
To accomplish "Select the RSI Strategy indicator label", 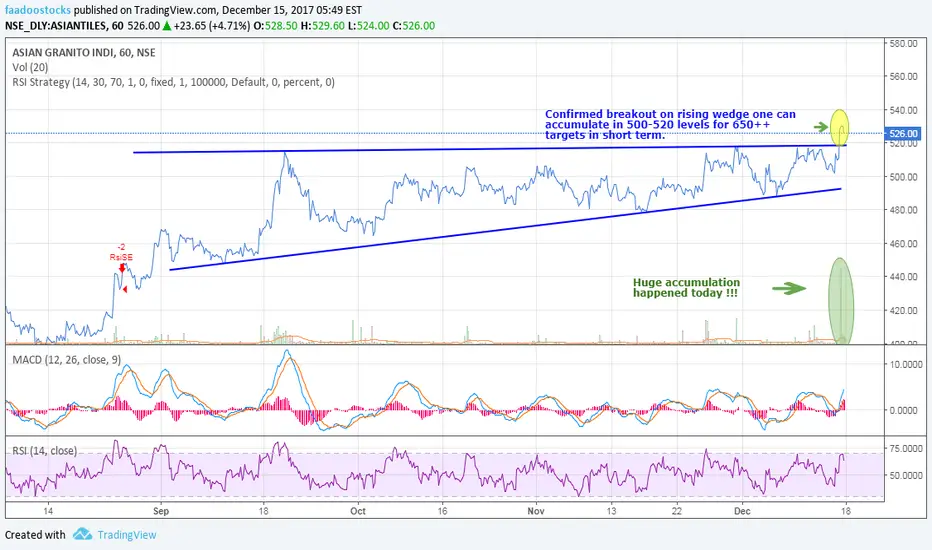I will (x=173, y=82).
